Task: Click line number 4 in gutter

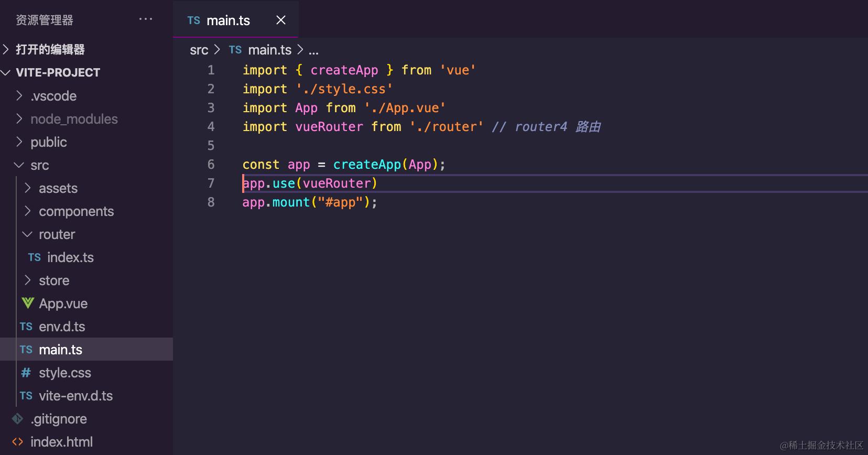Action: (x=211, y=127)
